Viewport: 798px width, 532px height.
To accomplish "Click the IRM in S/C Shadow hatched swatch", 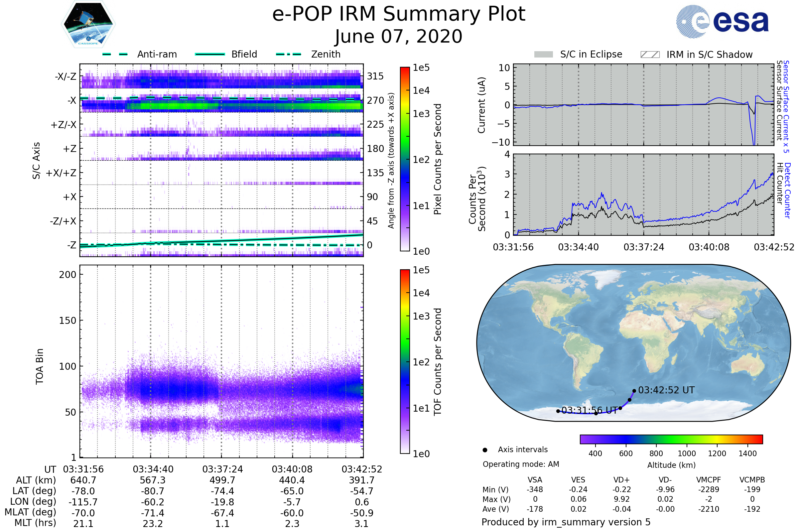I will pyautogui.click(x=650, y=55).
